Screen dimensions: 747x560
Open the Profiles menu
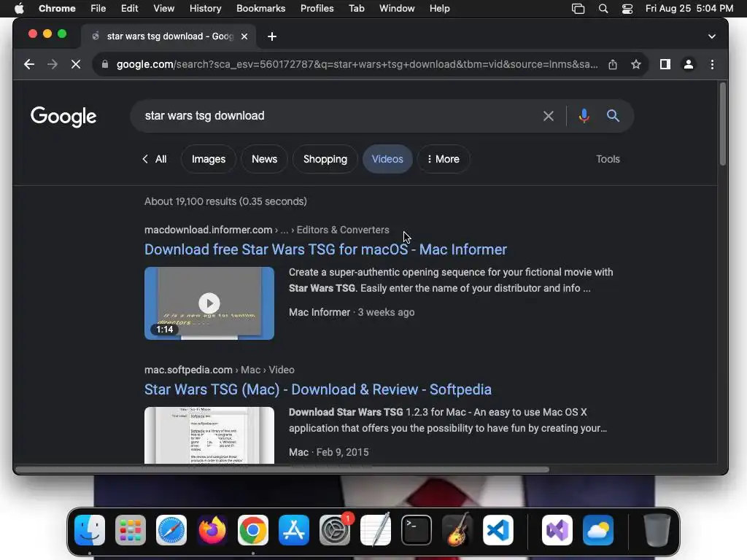pyautogui.click(x=317, y=9)
